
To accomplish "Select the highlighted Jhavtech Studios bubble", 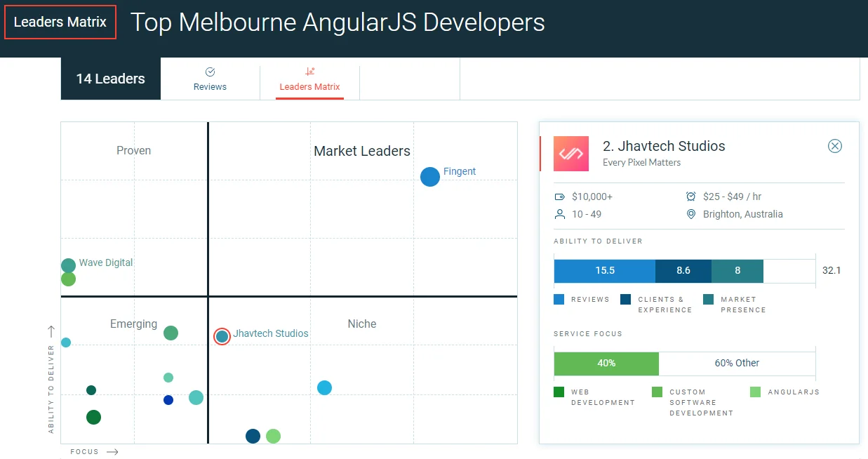I will [x=222, y=336].
